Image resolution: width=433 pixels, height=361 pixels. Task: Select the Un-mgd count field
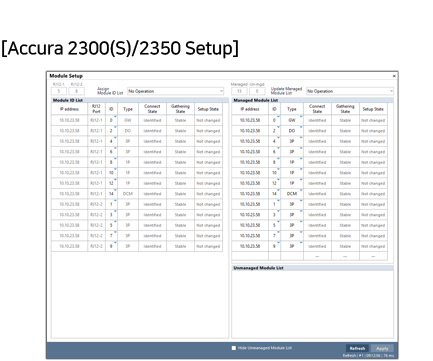(257, 91)
